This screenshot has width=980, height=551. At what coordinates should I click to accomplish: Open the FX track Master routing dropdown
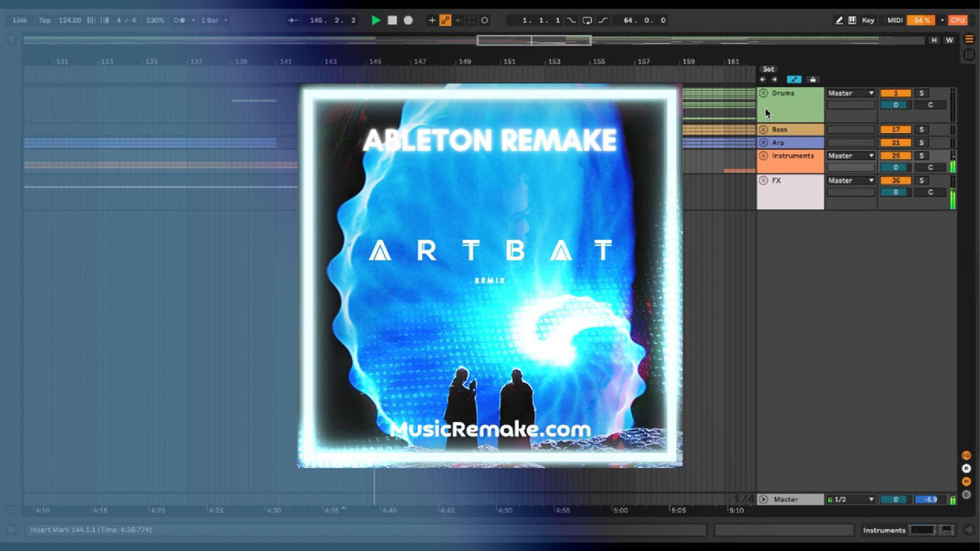tap(851, 181)
